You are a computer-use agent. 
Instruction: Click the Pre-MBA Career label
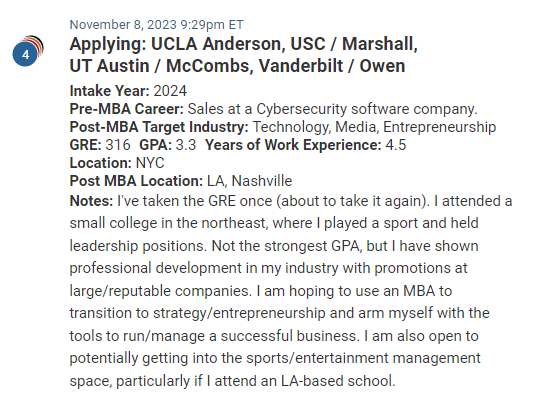126,109
